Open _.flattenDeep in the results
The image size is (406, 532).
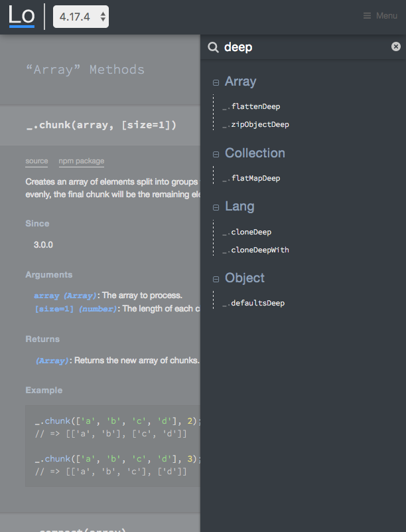click(x=251, y=106)
